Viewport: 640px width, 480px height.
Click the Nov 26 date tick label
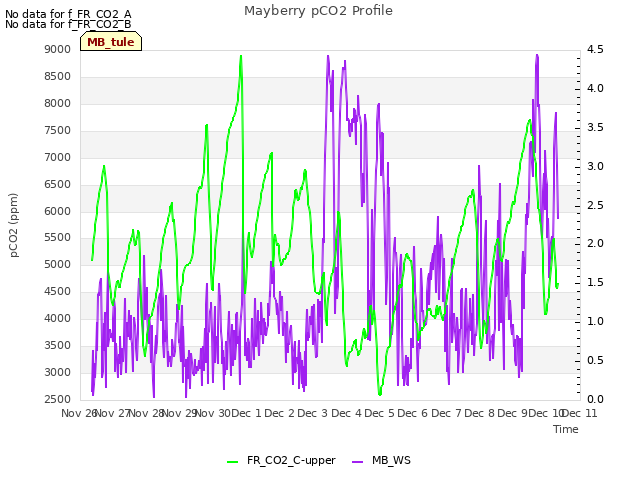(x=78, y=413)
